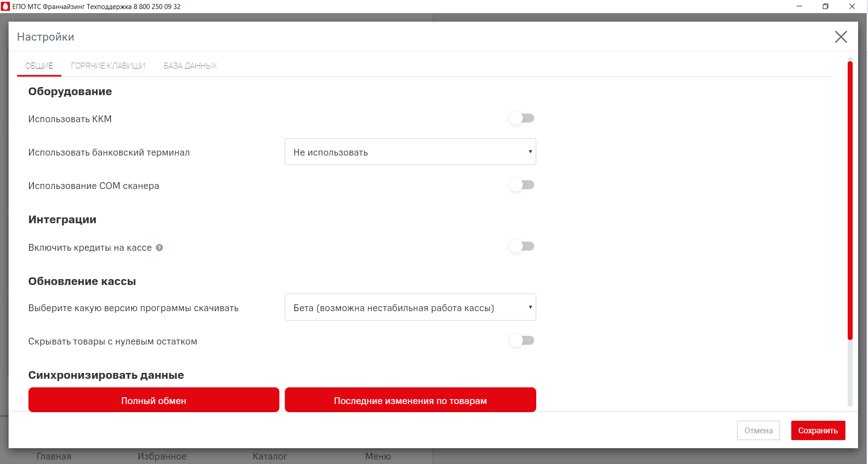Open Главная in the background window
This screenshot has width=868, height=464.
click(54, 456)
